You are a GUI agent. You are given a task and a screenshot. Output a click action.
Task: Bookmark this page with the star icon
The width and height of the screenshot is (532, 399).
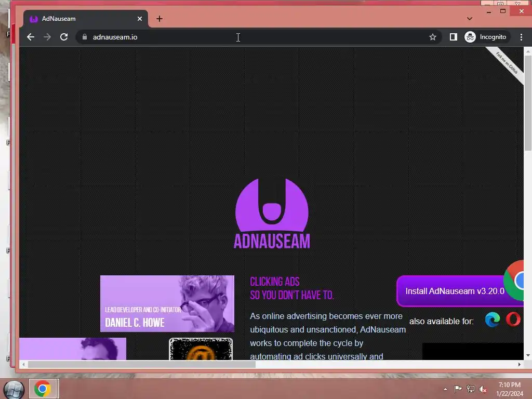(x=433, y=37)
